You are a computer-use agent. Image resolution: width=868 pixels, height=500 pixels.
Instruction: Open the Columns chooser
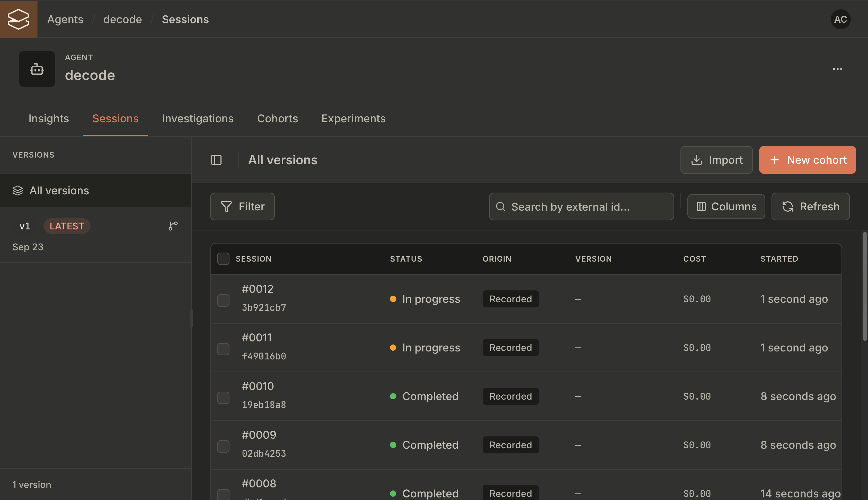726,207
